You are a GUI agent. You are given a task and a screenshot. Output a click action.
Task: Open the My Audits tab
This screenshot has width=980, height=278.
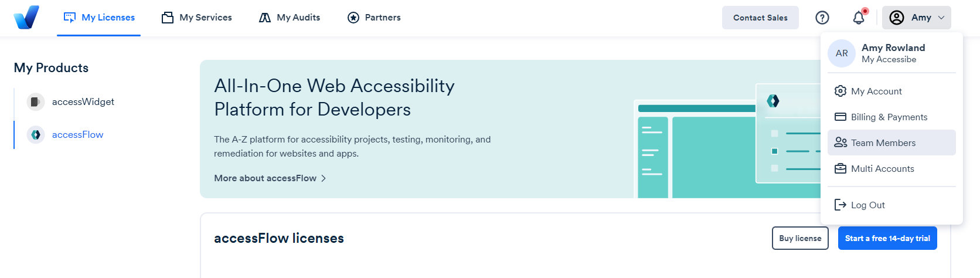point(290,18)
